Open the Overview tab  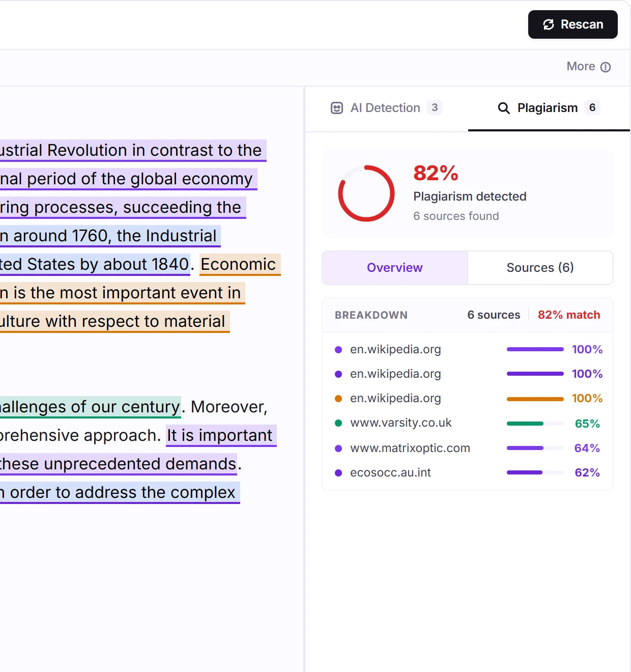point(395,268)
